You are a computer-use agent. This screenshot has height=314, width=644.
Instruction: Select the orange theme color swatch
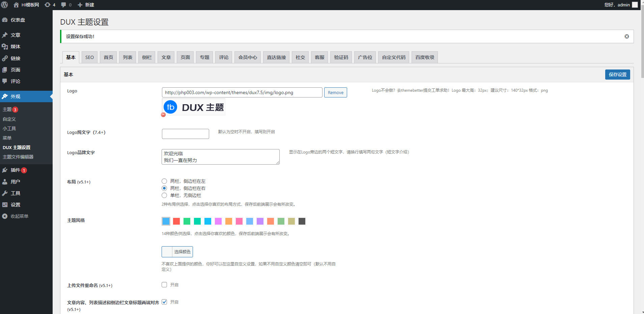(x=229, y=221)
